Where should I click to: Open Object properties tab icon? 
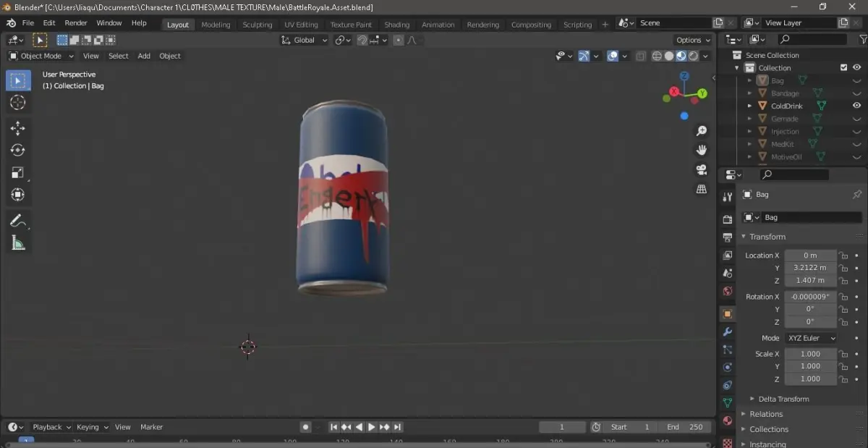coord(728,313)
